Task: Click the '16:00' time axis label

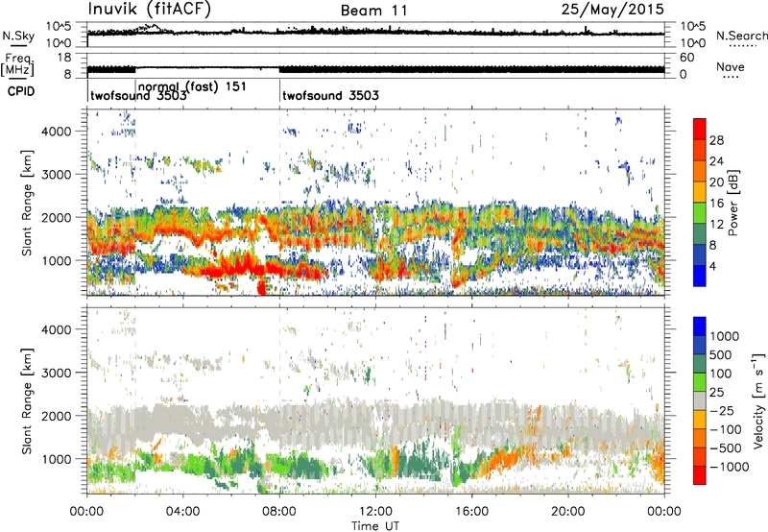Action: pyautogui.click(x=471, y=512)
